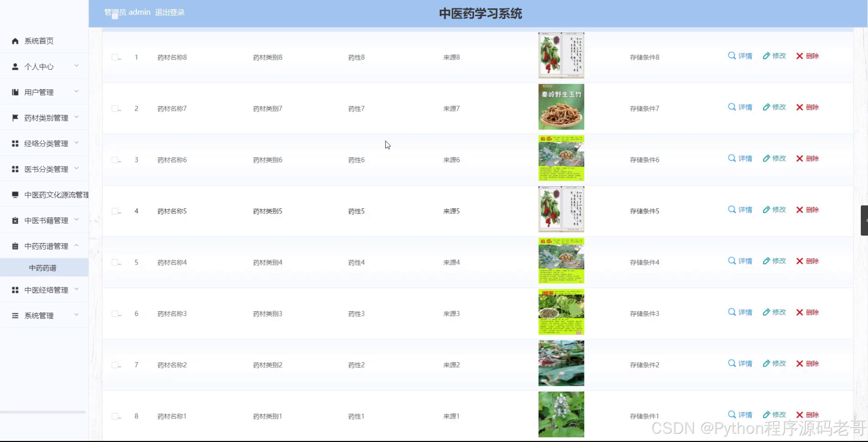This screenshot has width=868, height=442.
Task: Click the red X 删除 icon for 药材名称6
Action: pos(799,158)
